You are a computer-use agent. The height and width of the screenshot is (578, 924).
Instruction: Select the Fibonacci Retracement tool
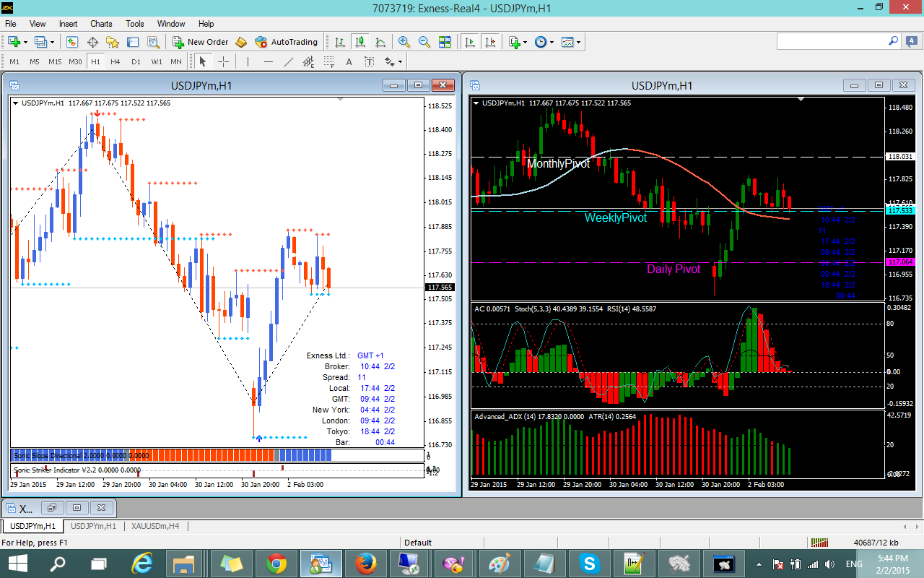(329, 61)
